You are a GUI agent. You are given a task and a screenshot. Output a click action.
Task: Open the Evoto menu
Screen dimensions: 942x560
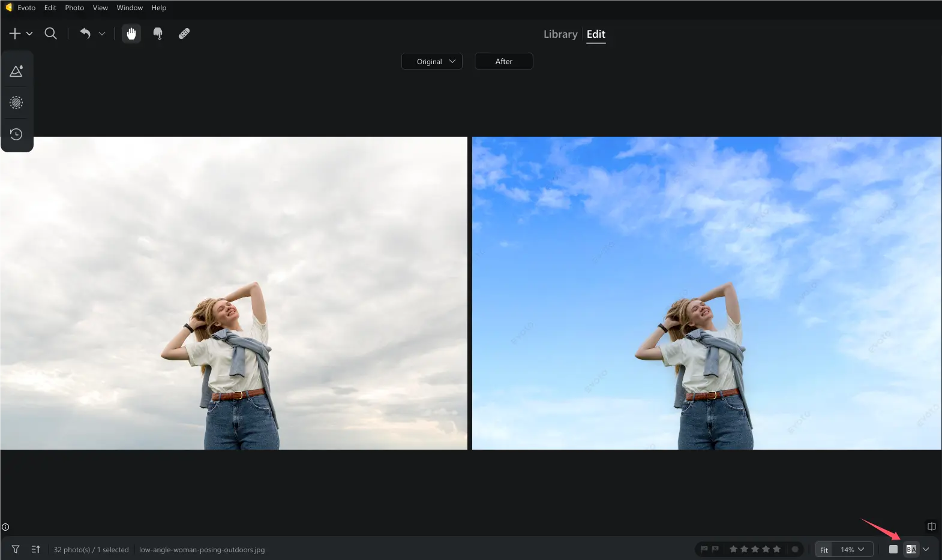click(x=26, y=8)
